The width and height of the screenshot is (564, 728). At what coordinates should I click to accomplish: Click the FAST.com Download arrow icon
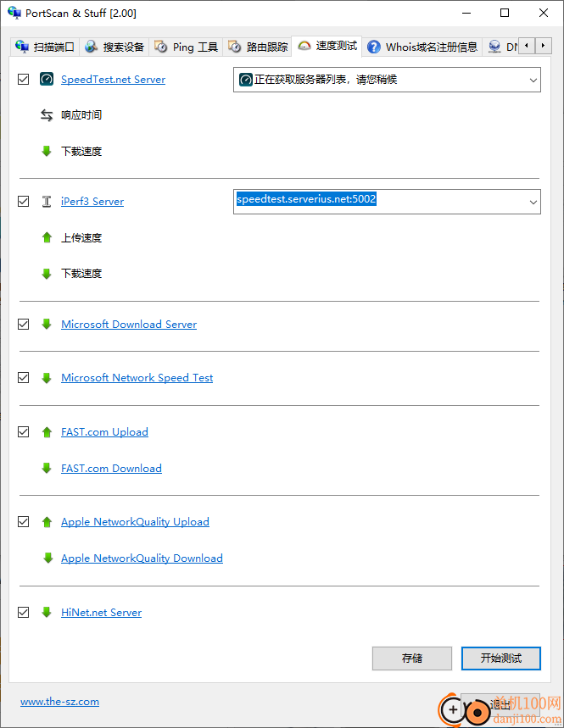(47, 468)
